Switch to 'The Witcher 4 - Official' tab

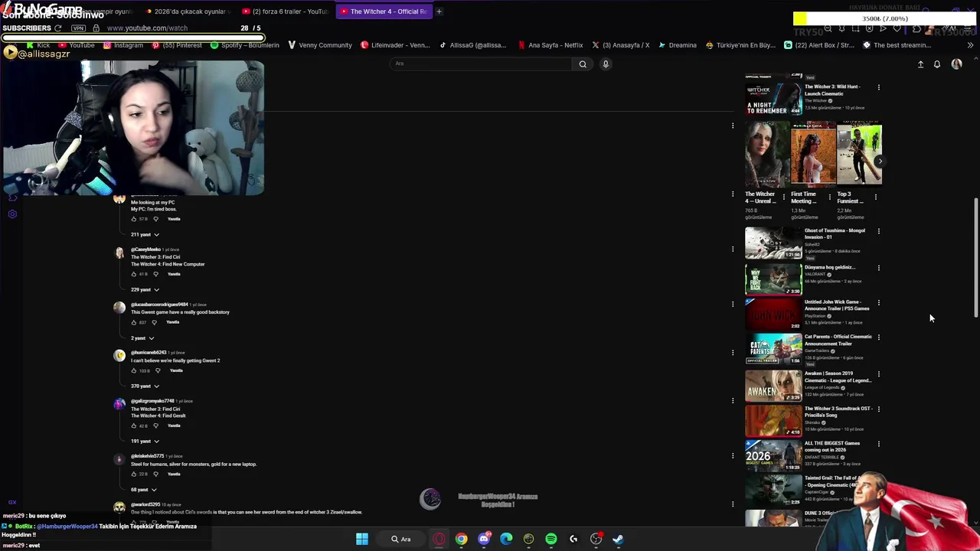[x=383, y=11]
